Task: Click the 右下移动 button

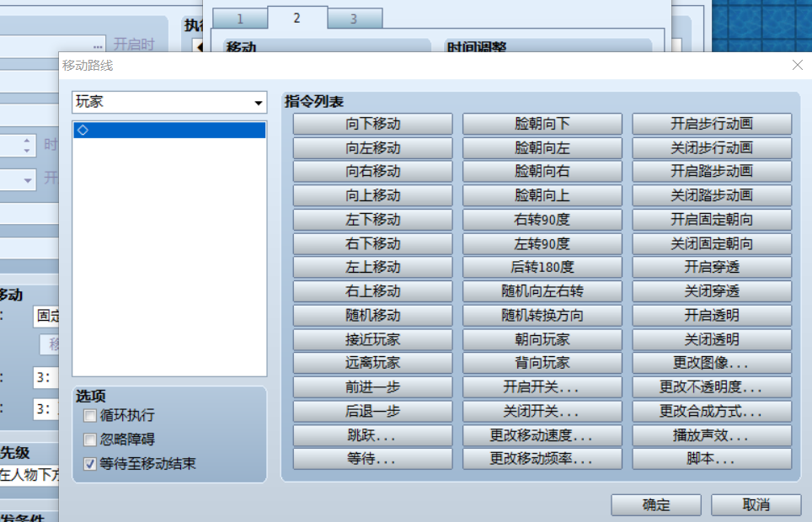Action: [x=373, y=243]
